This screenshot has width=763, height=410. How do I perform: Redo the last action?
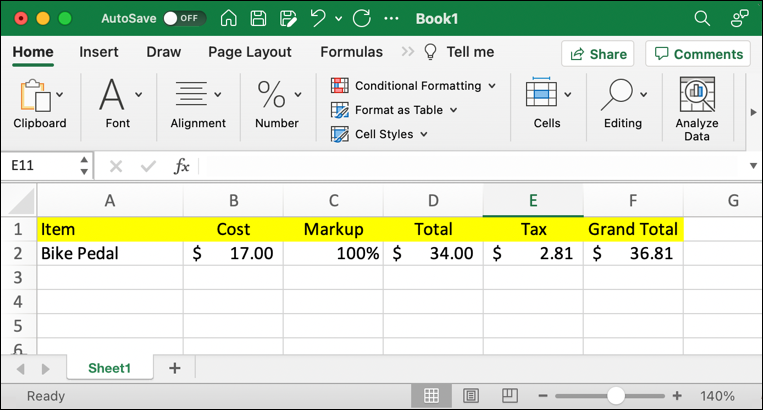362,18
